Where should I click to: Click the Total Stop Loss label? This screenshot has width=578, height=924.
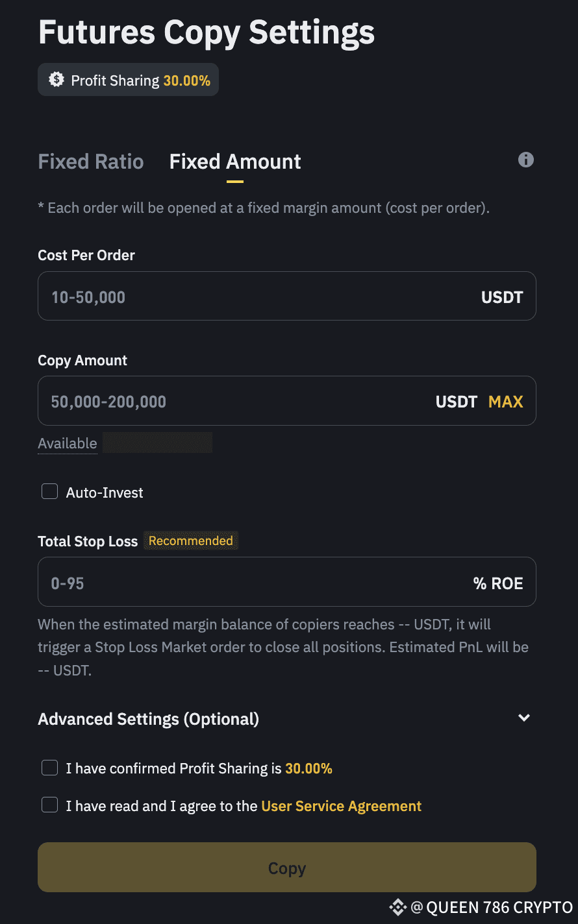[x=88, y=541]
